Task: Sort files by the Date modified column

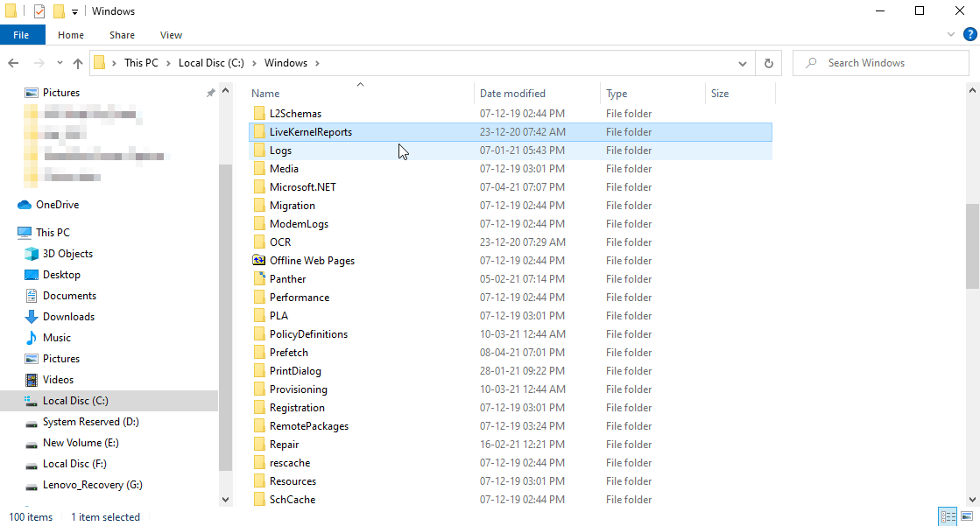Action: click(514, 93)
